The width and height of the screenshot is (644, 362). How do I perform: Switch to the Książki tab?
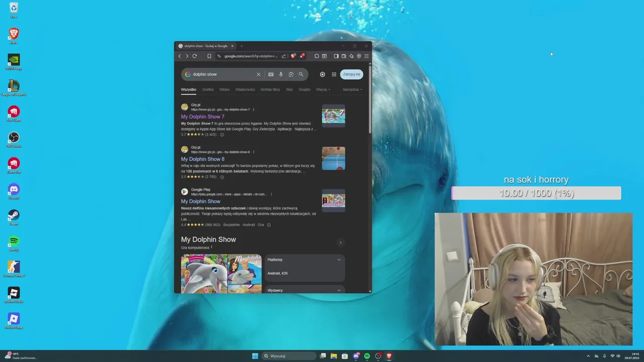[304, 89]
